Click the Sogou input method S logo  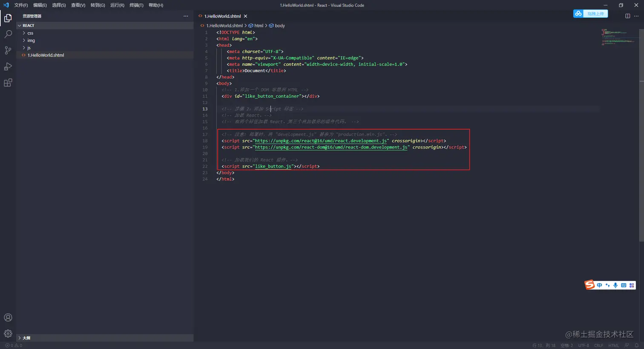pos(589,285)
